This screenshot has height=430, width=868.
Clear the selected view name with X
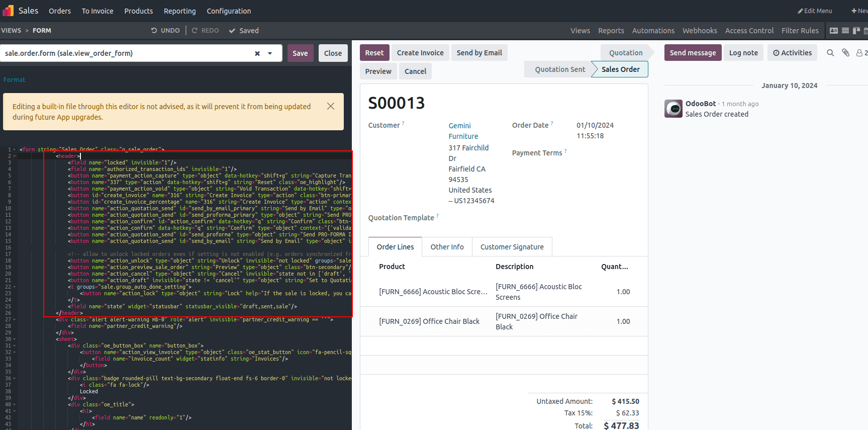(x=257, y=53)
